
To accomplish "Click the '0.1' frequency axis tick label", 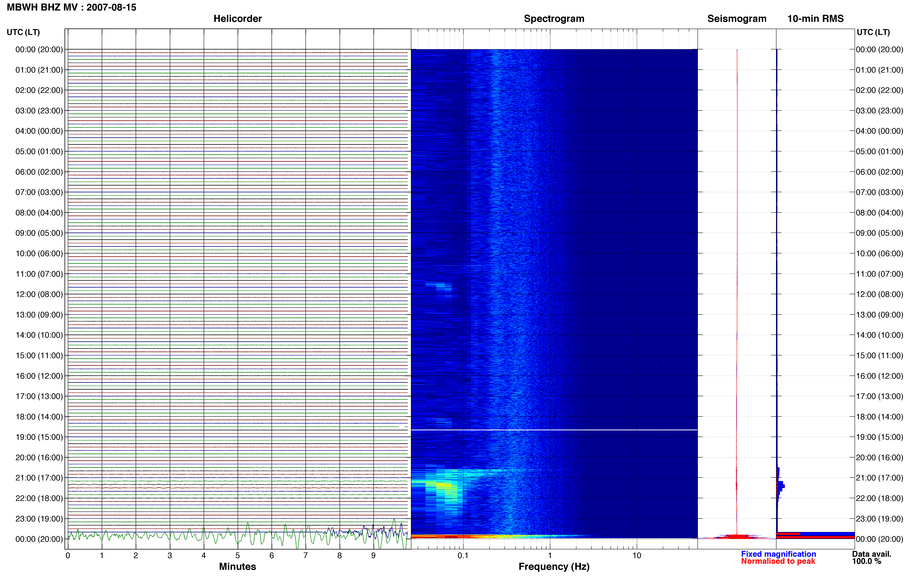I will coord(463,555).
